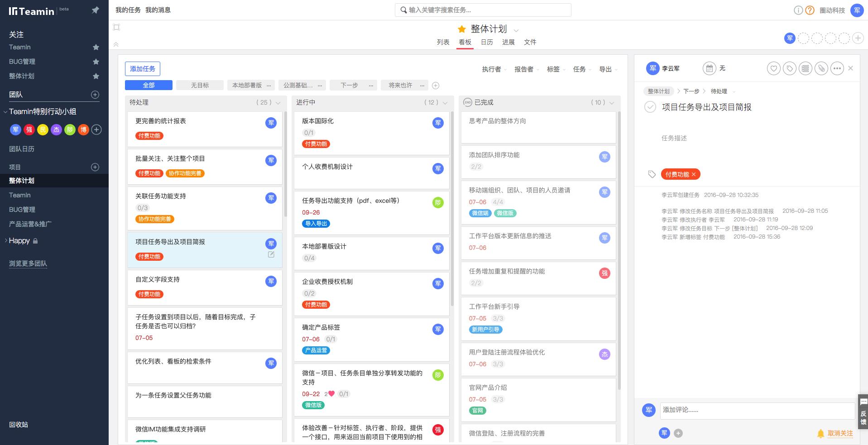Click the heart like icon in task panel
868x445 pixels.
click(773, 69)
